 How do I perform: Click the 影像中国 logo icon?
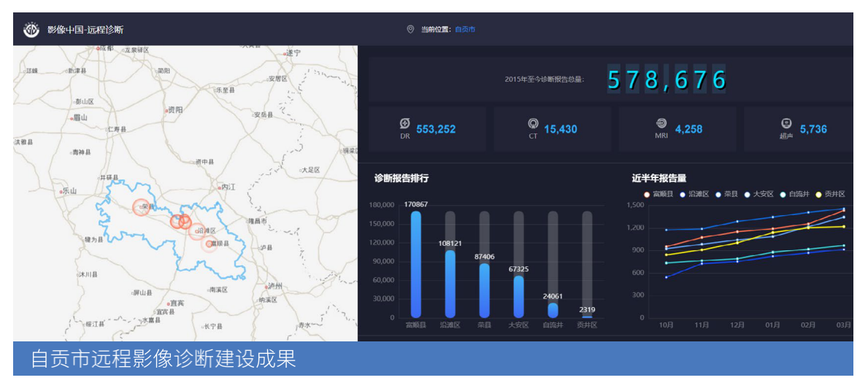(31, 30)
